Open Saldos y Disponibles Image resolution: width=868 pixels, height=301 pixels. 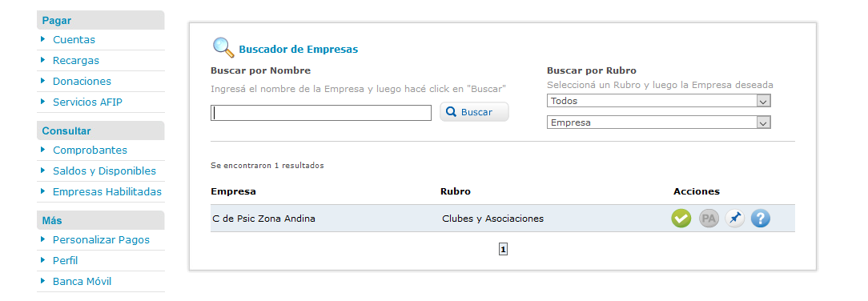click(x=104, y=171)
